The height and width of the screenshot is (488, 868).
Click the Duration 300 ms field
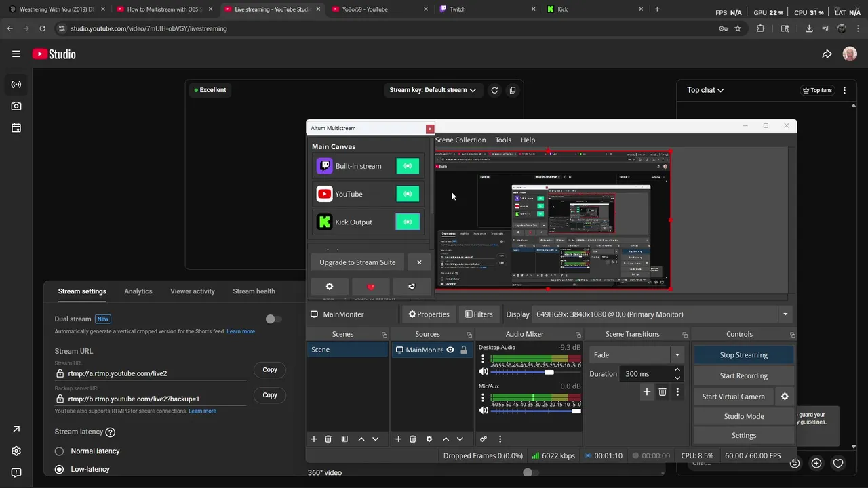646,374
